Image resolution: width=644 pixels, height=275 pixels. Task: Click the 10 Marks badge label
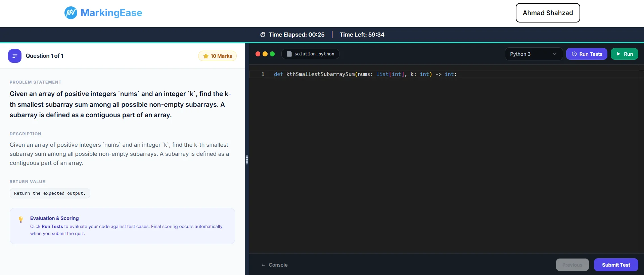coord(221,56)
